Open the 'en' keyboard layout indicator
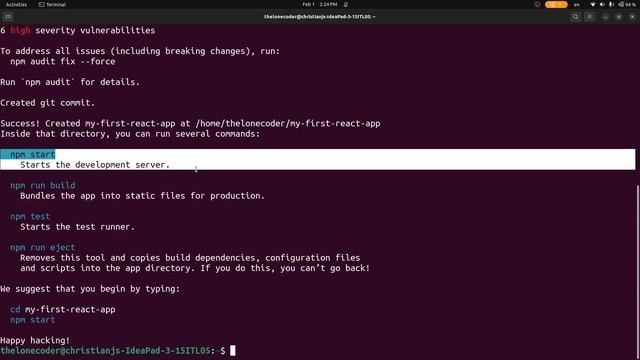 (577, 4)
